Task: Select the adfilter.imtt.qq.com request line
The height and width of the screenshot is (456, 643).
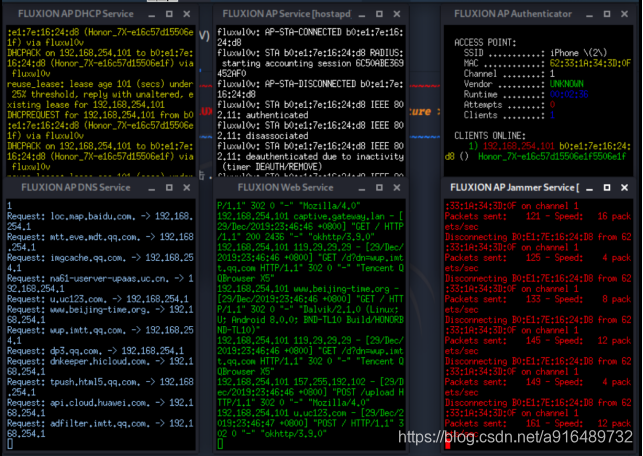Action: [x=100, y=429]
